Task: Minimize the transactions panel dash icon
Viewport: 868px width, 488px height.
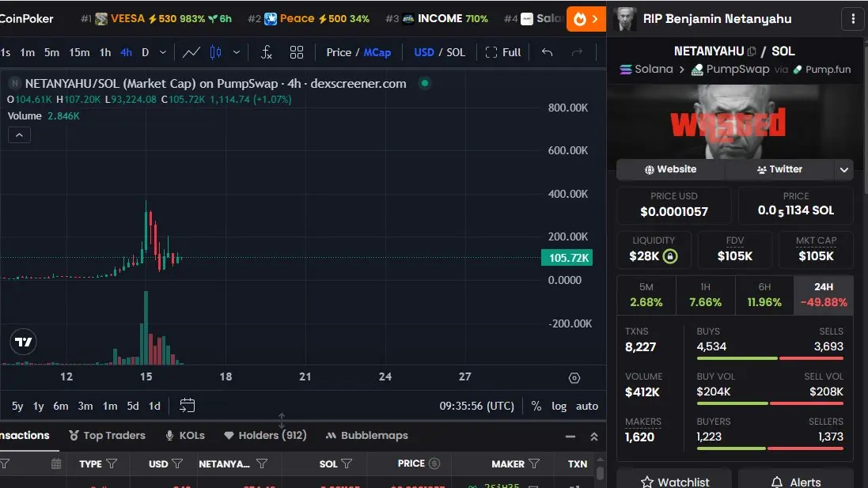Action: pos(570,437)
